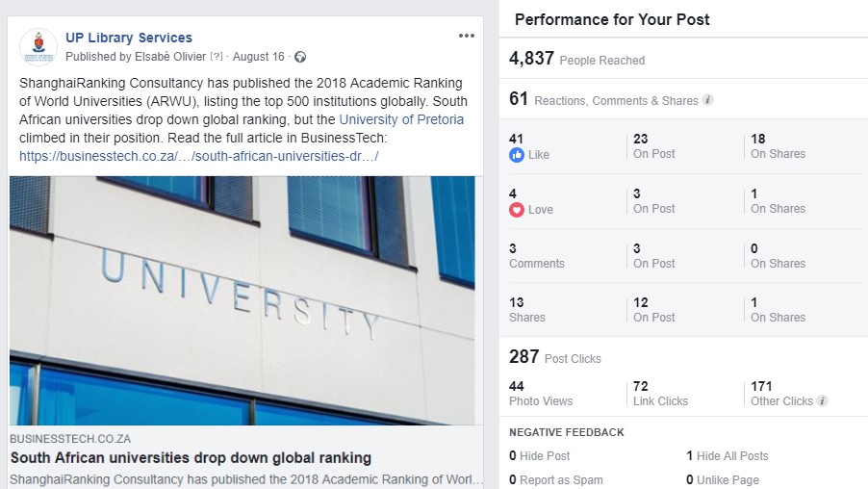
Task: Click the UP Library Services profile logo
Action: [38, 47]
